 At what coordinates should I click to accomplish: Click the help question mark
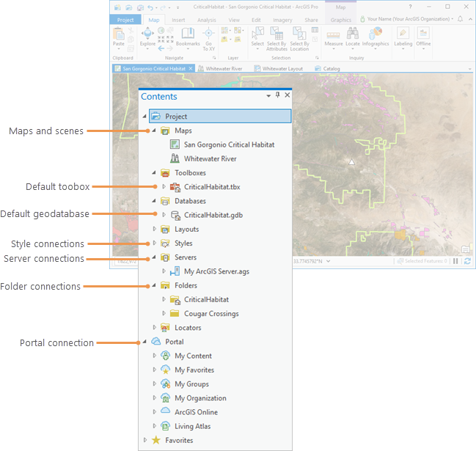point(411,7)
